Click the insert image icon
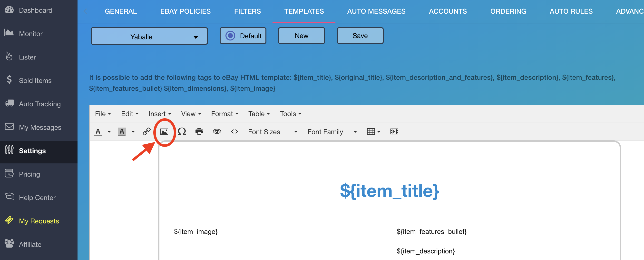The height and width of the screenshot is (260, 644). pyautogui.click(x=164, y=132)
